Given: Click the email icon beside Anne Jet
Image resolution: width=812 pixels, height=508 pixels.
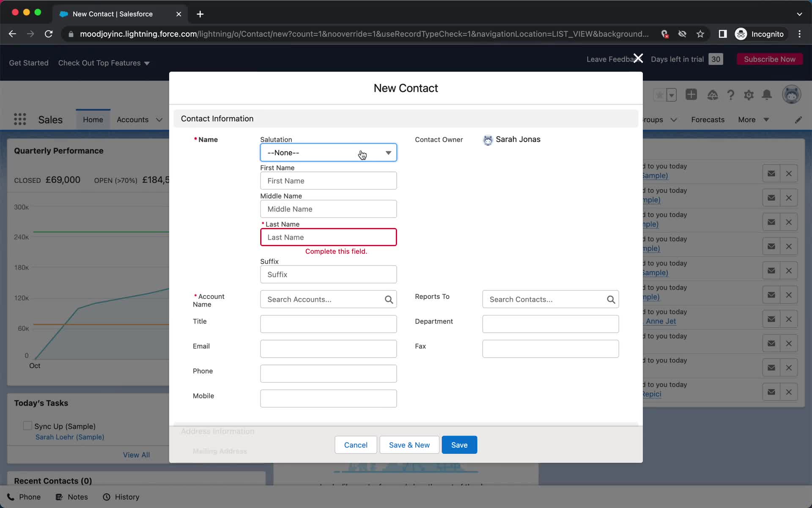Looking at the screenshot, I should click(771, 319).
